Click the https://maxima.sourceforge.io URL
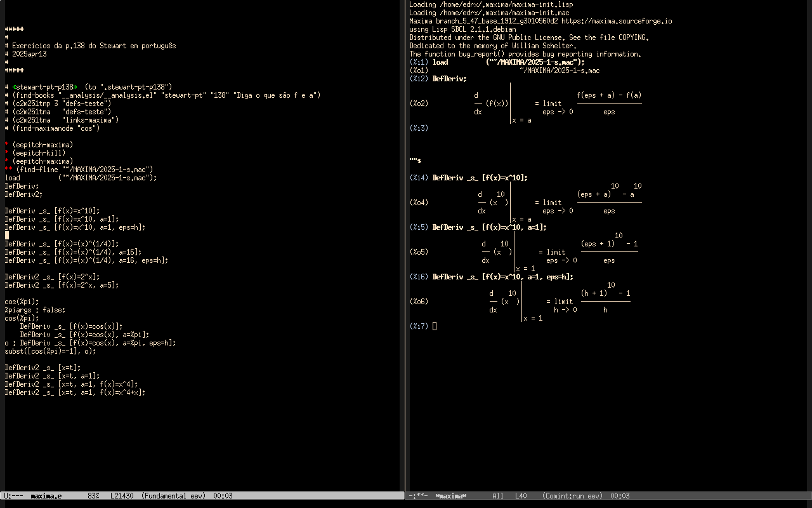Viewport: 812px width, 508px height. [617, 21]
